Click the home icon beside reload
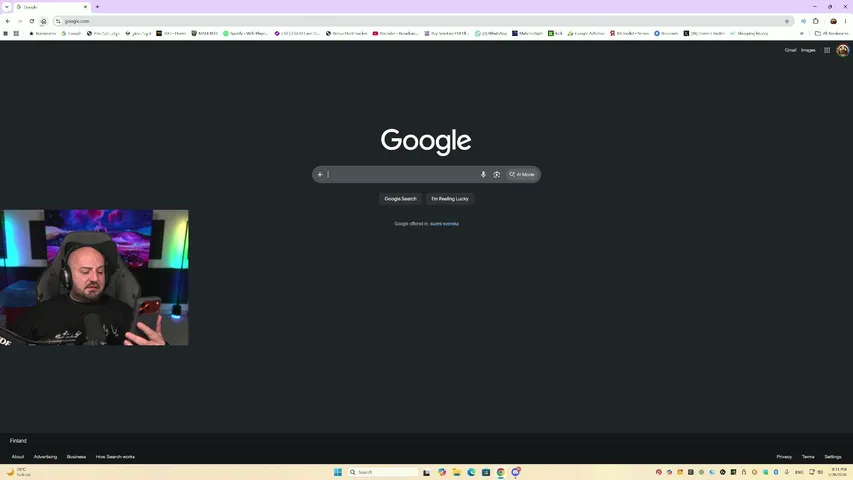Image resolution: width=853 pixels, height=480 pixels. (x=44, y=21)
